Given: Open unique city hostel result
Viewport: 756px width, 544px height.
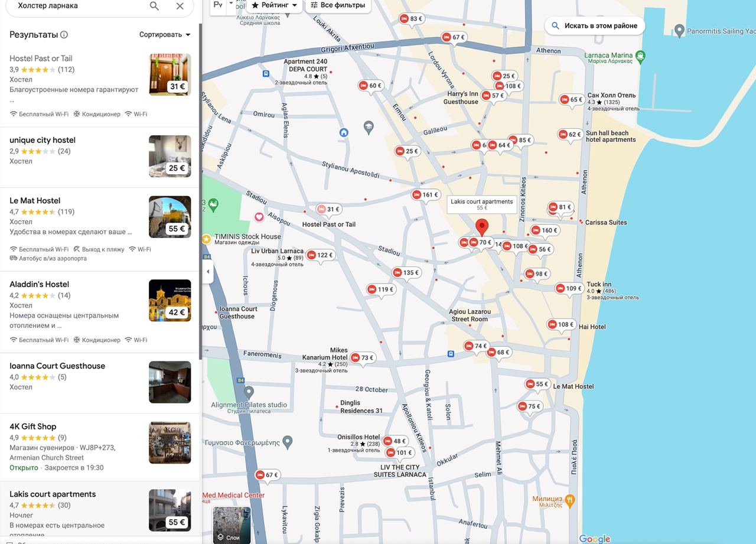Looking at the screenshot, I should tap(100, 157).
